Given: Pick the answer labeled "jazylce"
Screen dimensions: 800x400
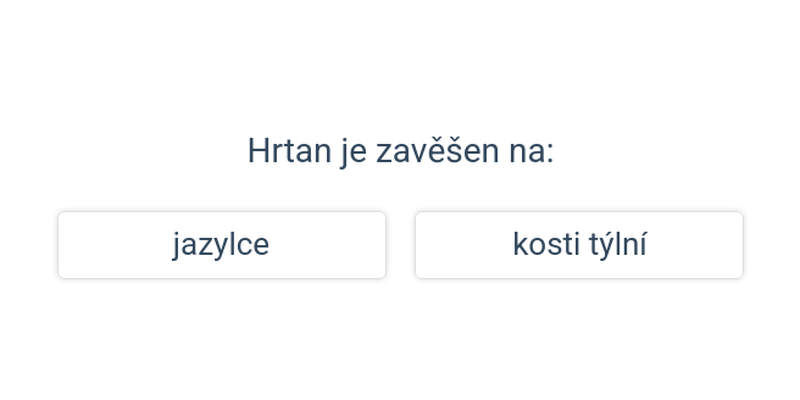Looking at the screenshot, I should click(221, 245).
